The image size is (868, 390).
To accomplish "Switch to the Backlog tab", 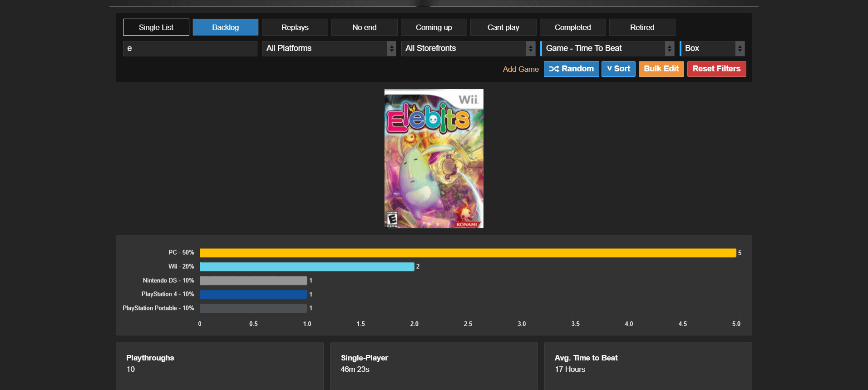I will click(225, 27).
